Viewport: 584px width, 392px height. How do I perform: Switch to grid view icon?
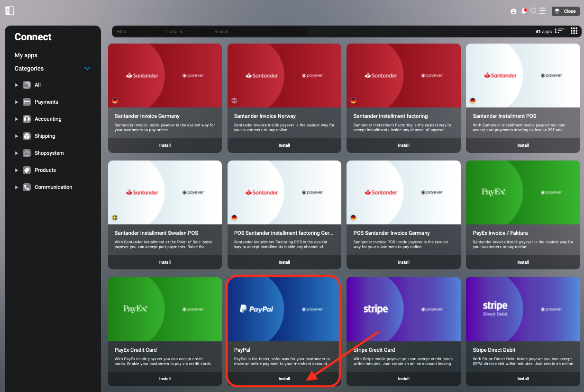(x=574, y=31)
